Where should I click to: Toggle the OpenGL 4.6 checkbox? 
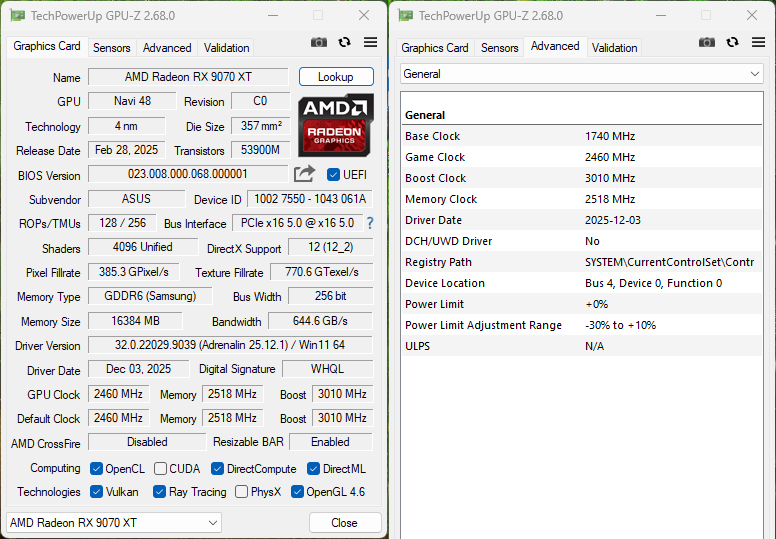point(297,491)
